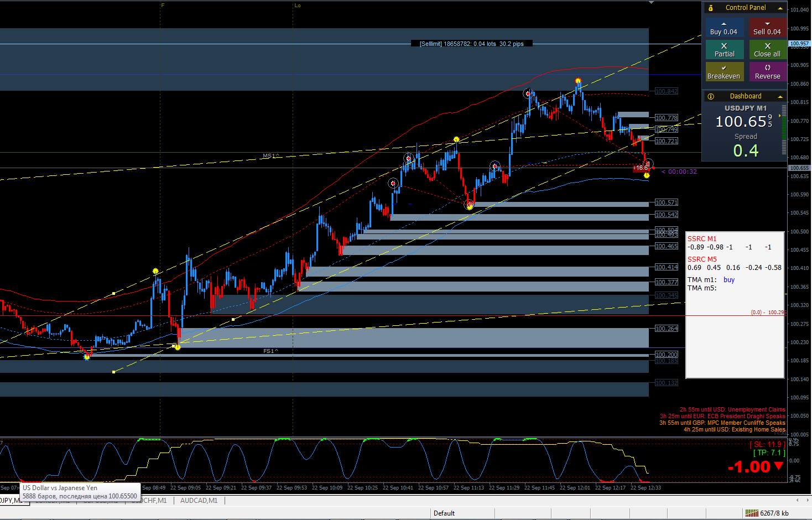
Task: Click the MS1^ line label
Action: point(270,156)
